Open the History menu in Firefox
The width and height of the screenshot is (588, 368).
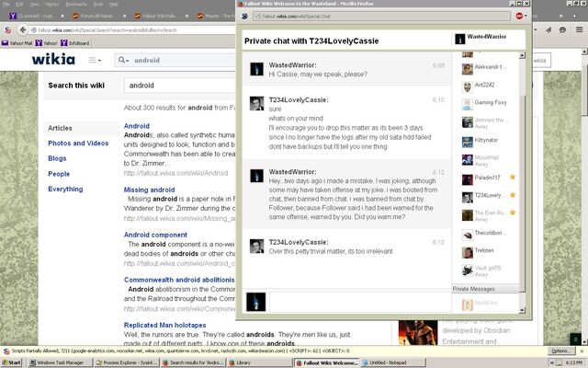52,4
